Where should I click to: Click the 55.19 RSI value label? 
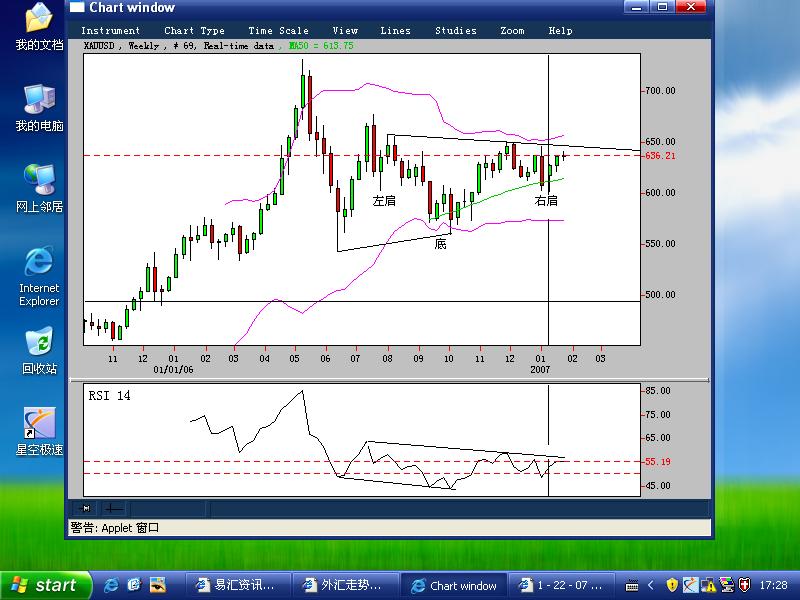[658, 462]
